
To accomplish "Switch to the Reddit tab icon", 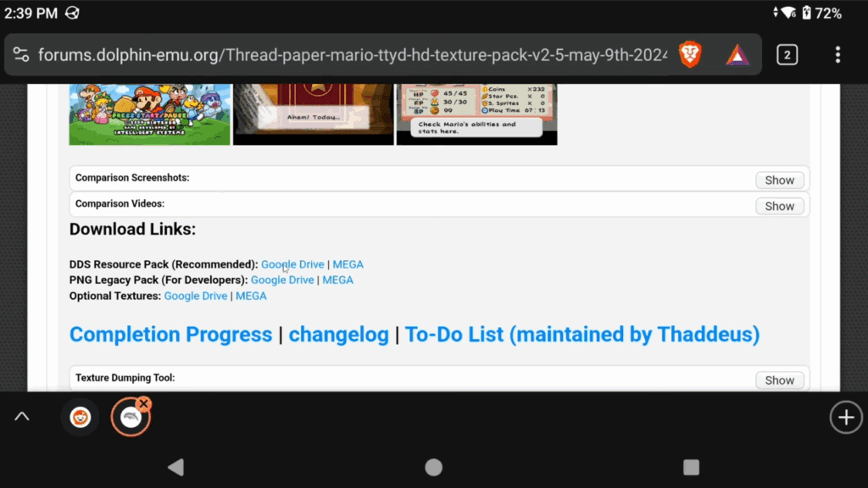I will pos(81,417).
